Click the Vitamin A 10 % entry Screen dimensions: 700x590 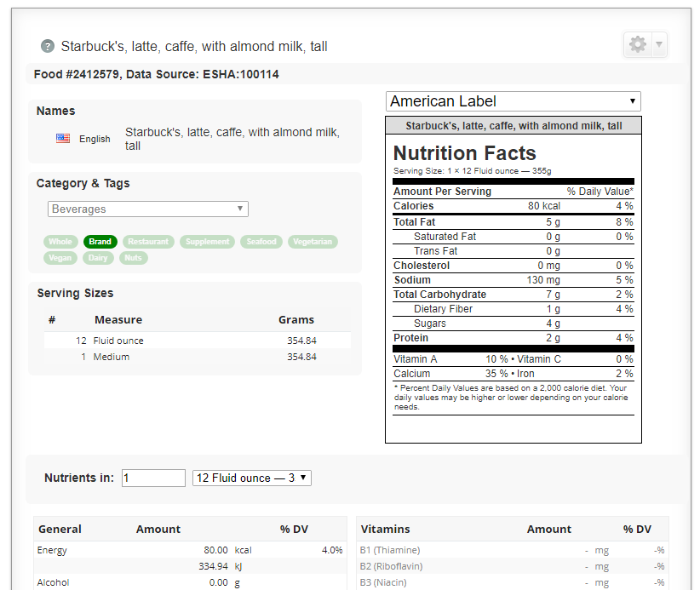(450, 359)
